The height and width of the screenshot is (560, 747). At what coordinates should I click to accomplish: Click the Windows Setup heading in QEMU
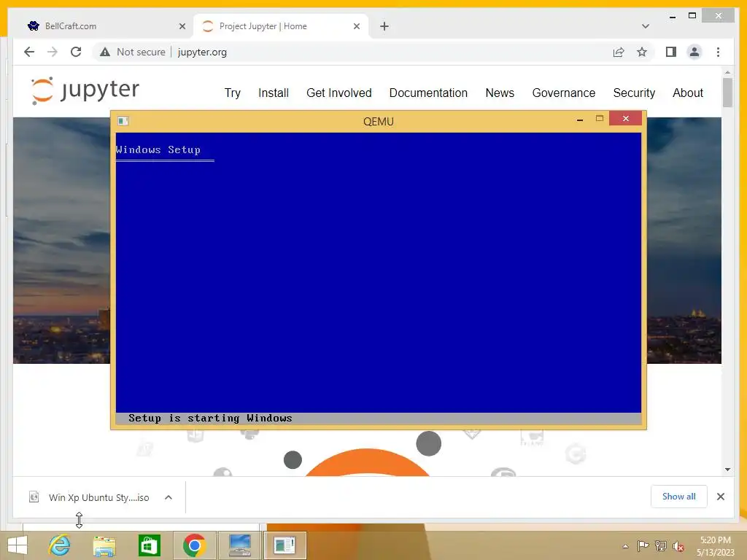click(x=158, y=149)
